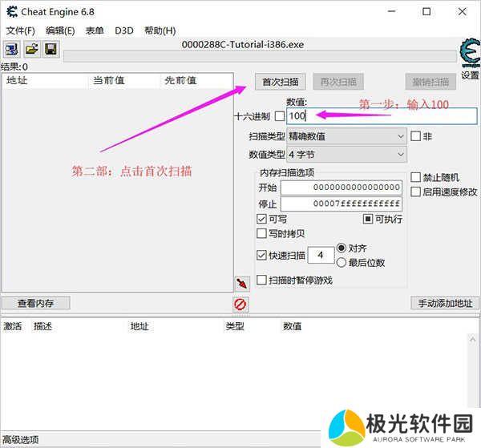Click the 撤销扫描 undo scan button
Viewport: 481px width, 448px height.
click(430, 82)
